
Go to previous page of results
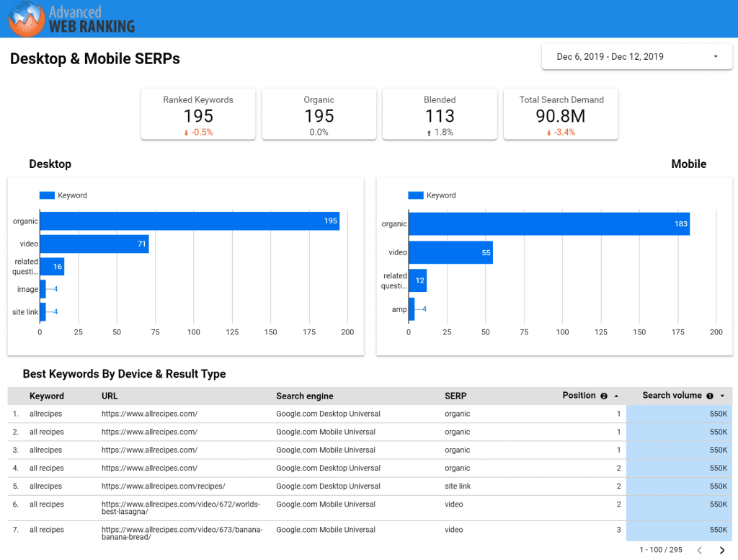tap(700, 550)
